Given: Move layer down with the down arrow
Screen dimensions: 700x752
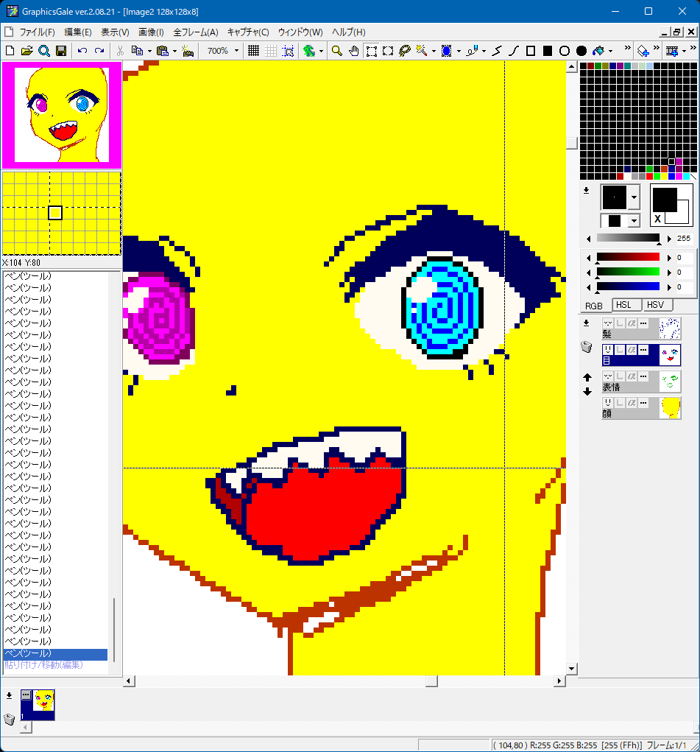Looking at the screenshot, I should click(587, 392).
